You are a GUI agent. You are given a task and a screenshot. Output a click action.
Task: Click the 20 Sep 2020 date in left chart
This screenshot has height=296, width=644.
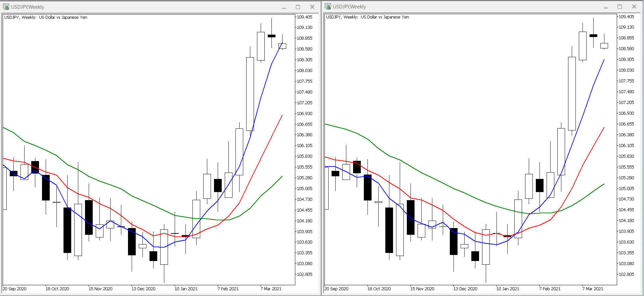click(14, 289)
